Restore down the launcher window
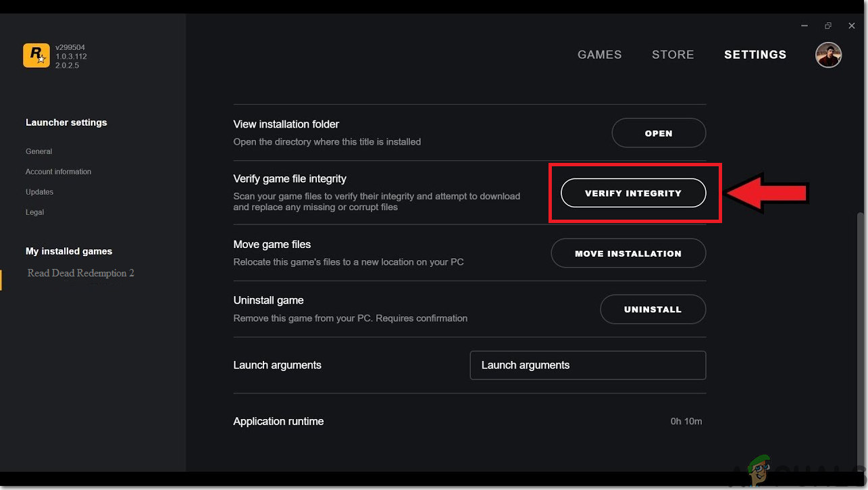This screenshot has width=868, height=490. click(x=828, y=26)
